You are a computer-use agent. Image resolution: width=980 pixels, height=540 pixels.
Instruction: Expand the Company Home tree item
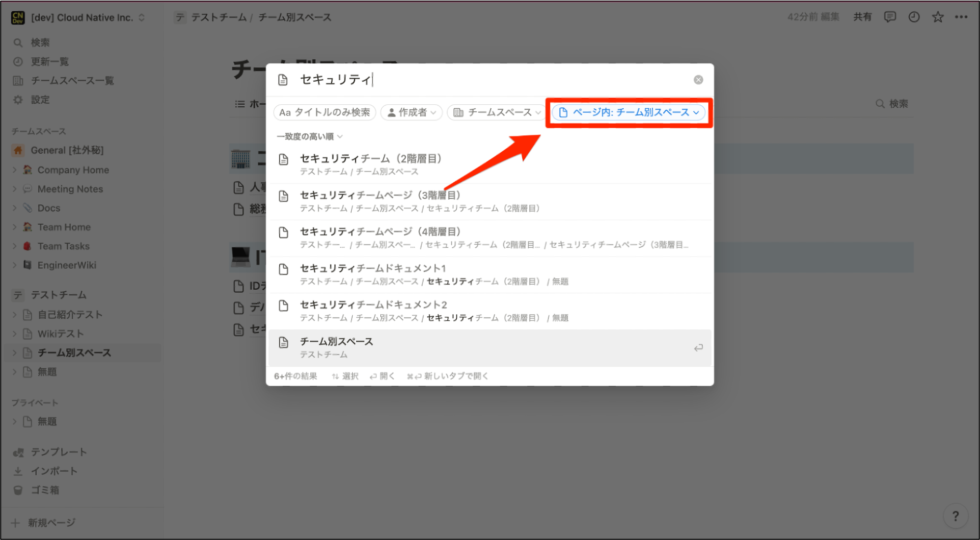point(15,170)
